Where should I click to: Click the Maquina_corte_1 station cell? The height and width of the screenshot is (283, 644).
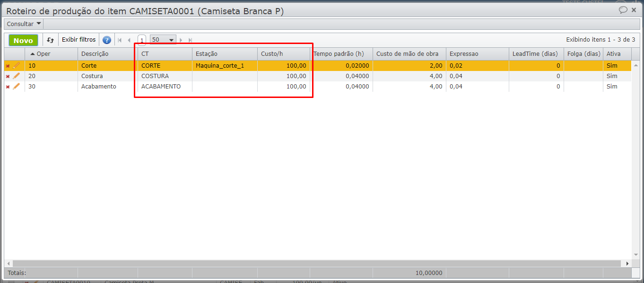point(225,66)
